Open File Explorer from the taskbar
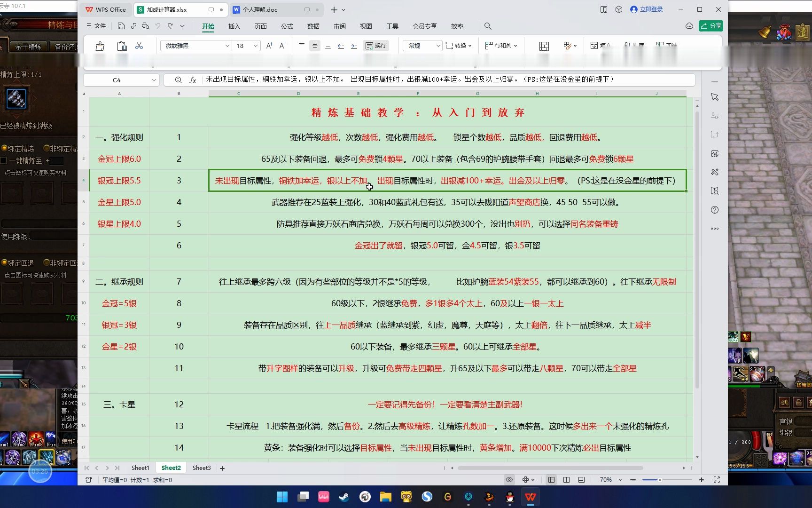 386,497
